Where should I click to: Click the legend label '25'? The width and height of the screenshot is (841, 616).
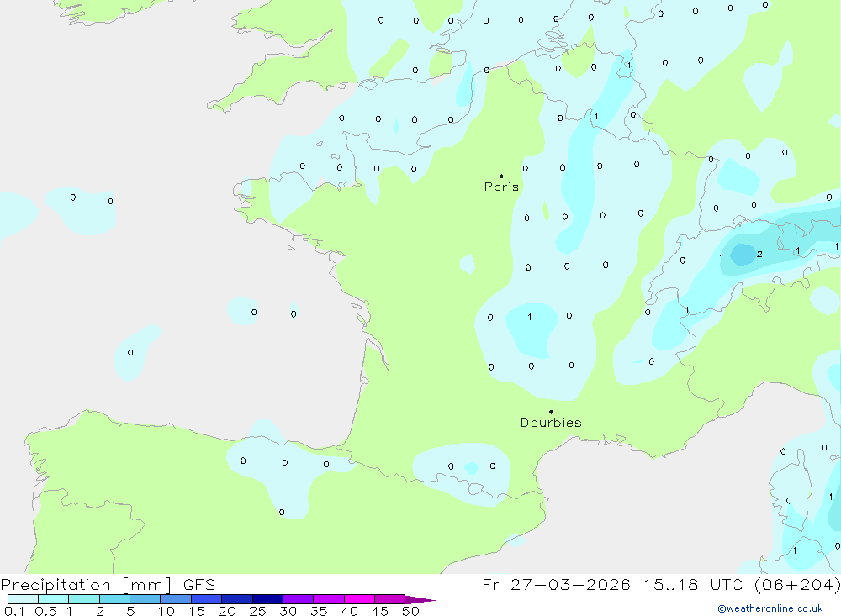pos(258,611)
